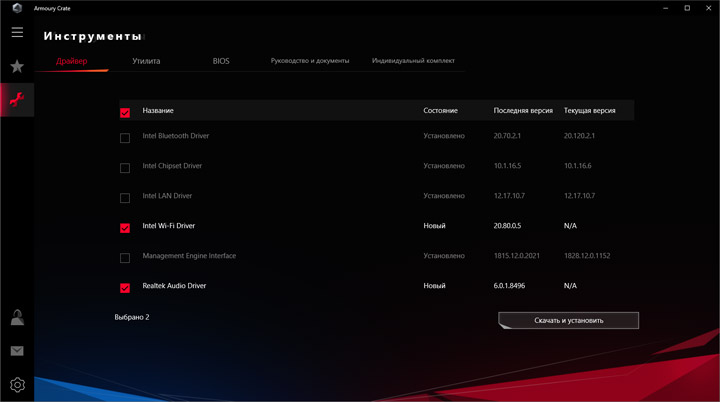Click the Armoury Crate logo in title bar
Screen dimensions: 720x402
click(x=17, y=8)
